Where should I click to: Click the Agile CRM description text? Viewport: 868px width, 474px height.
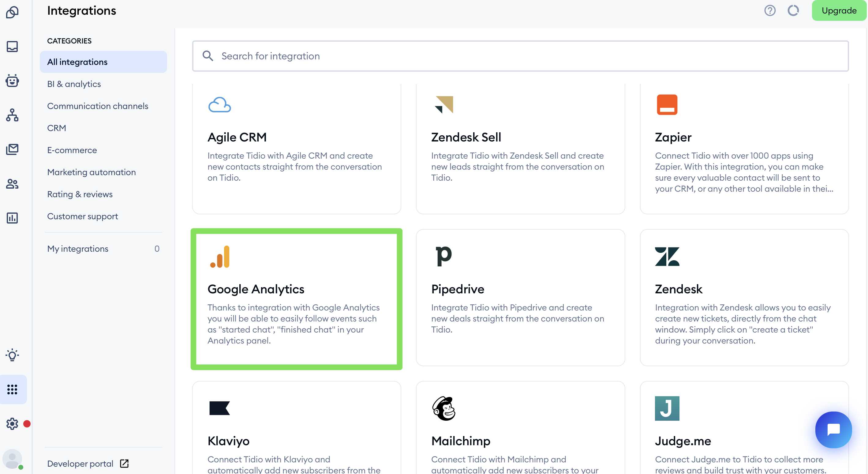pos(295,167)
